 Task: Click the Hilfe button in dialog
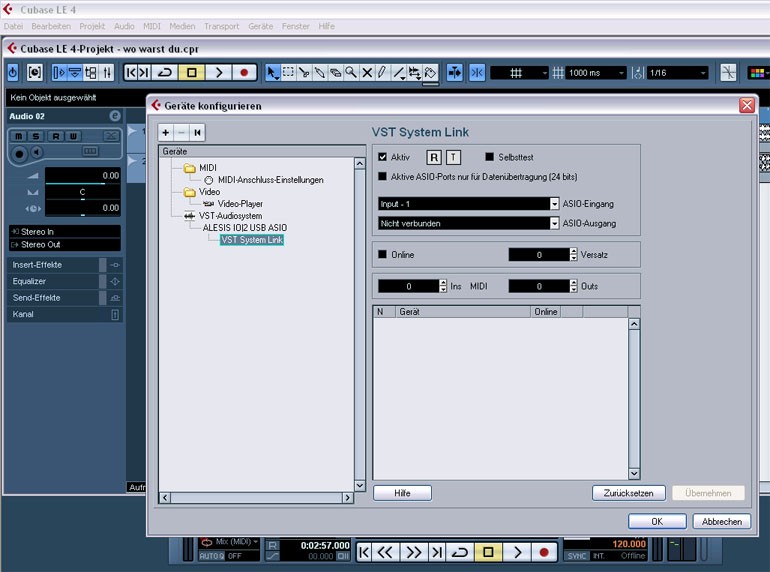(x=402, y=493)
